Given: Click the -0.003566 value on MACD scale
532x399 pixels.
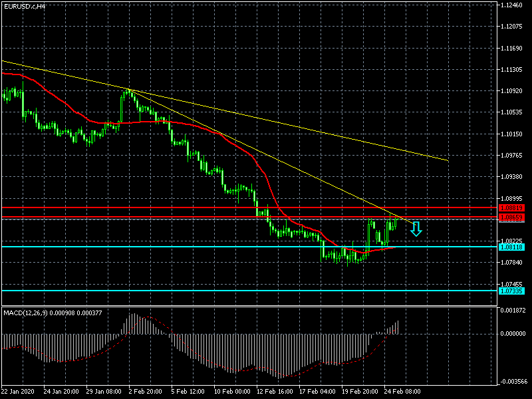Looking at the screenshot, I should point(513,382).
